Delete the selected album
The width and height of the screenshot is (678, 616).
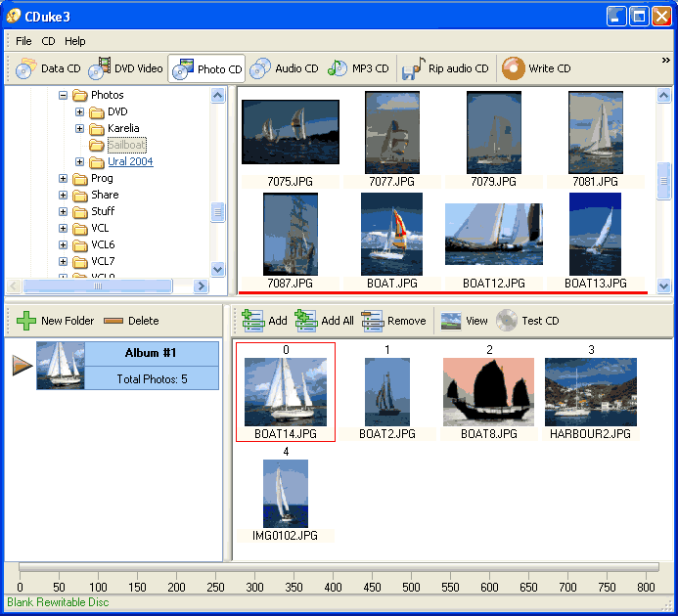[131, 321]
